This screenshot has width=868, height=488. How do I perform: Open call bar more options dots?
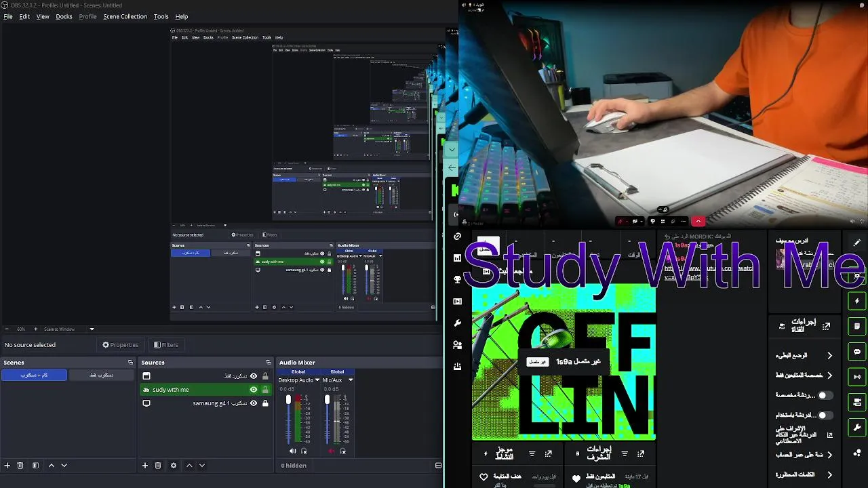683,221
